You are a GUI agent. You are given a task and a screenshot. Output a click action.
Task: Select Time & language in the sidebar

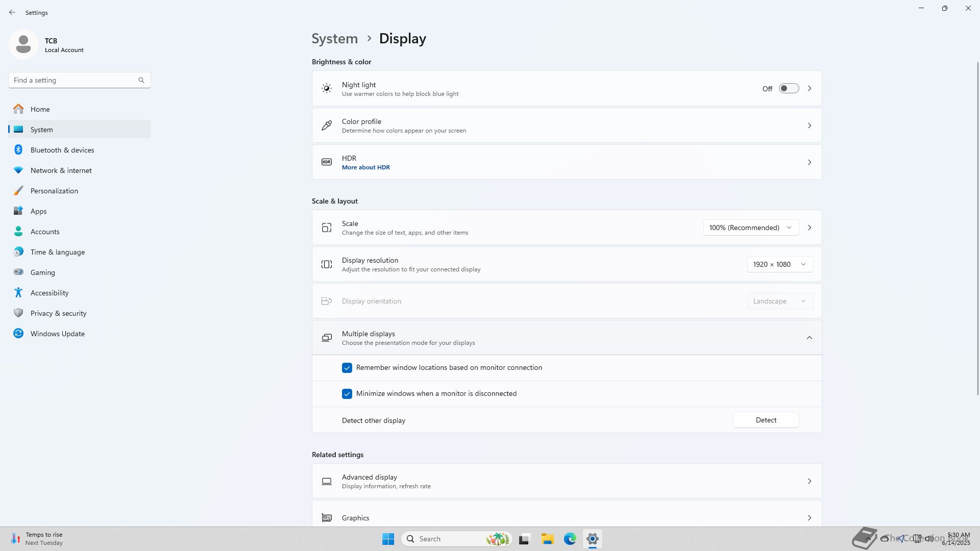(x=58, y=252)
